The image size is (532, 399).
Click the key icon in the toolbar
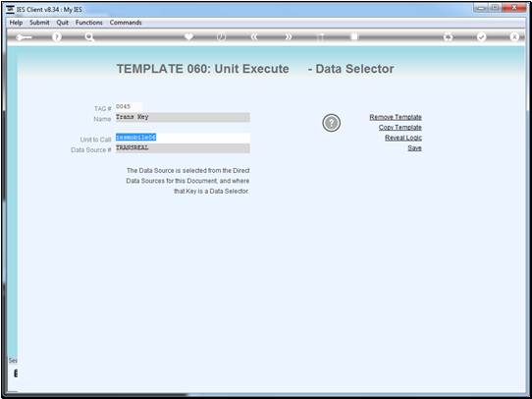24,37
